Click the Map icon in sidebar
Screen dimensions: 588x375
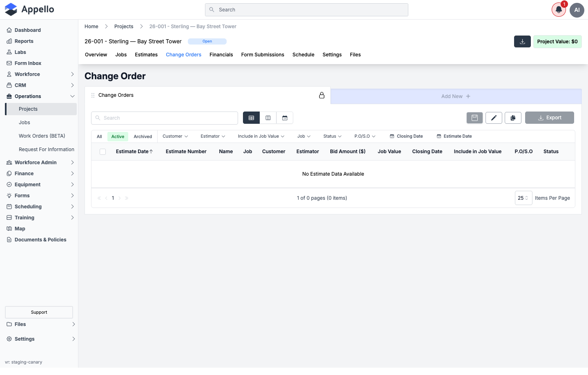pyautogui.click(x=9, y=229)
